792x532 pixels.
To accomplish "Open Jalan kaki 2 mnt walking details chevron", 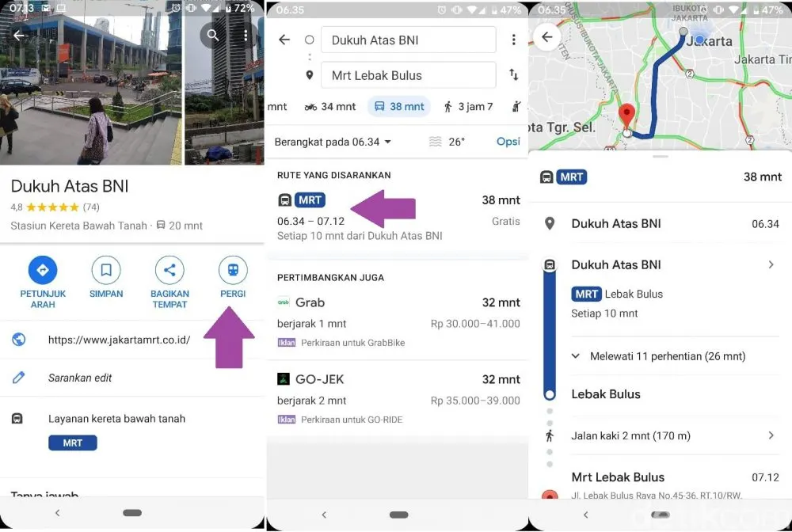I will (x=771, y=435).
